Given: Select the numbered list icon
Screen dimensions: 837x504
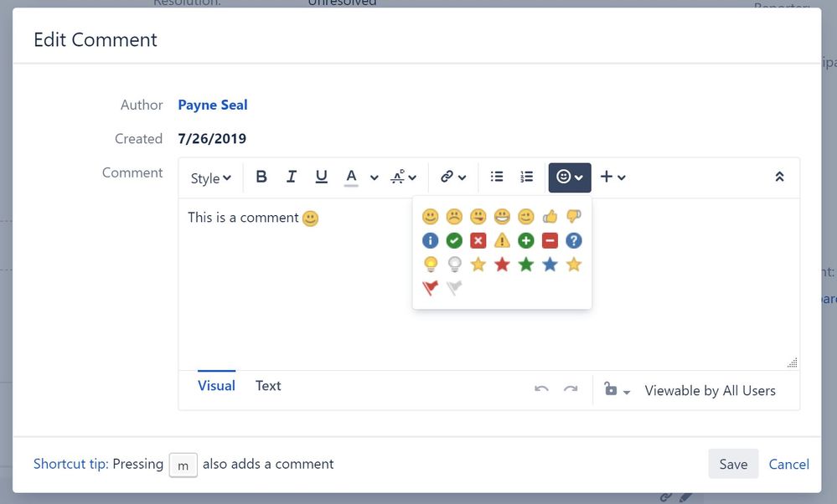Looking at the screenshot, I should click(x=526, y=177).
